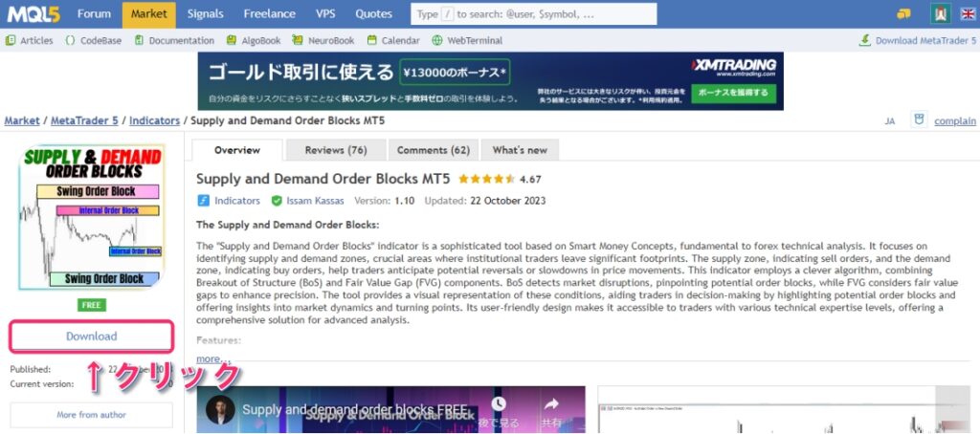Click Download MetaTrader 5 link

point(918,40)
